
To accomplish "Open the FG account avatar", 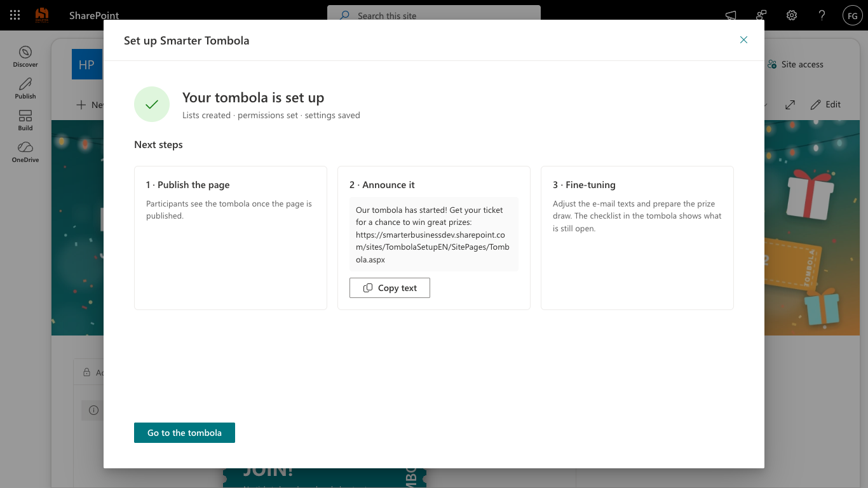I will (852, 15).
